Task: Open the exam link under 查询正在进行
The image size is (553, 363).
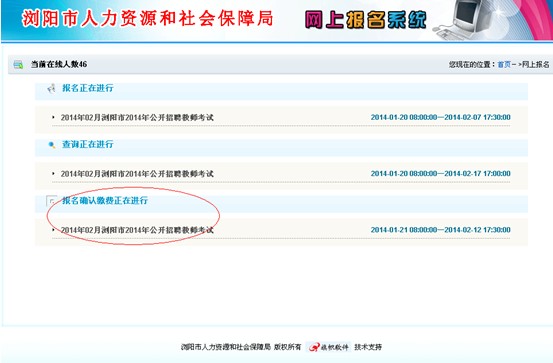Action: click(137, 174)
